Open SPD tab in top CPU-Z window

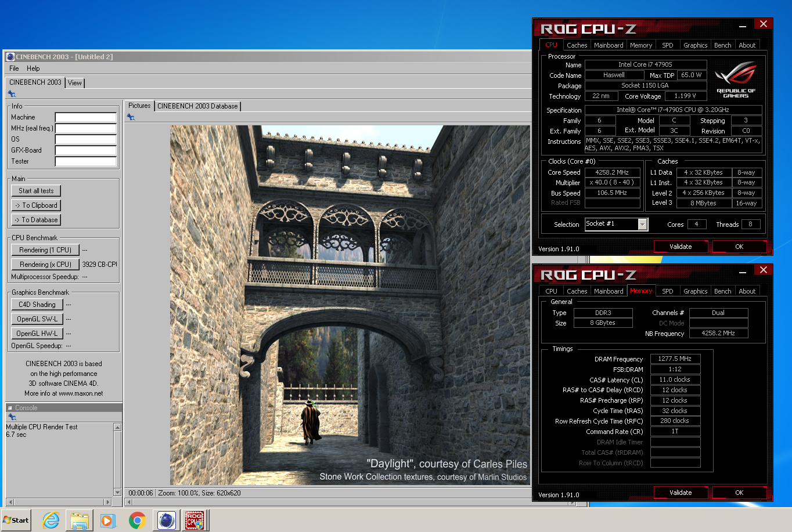click(x=668, y=45)
